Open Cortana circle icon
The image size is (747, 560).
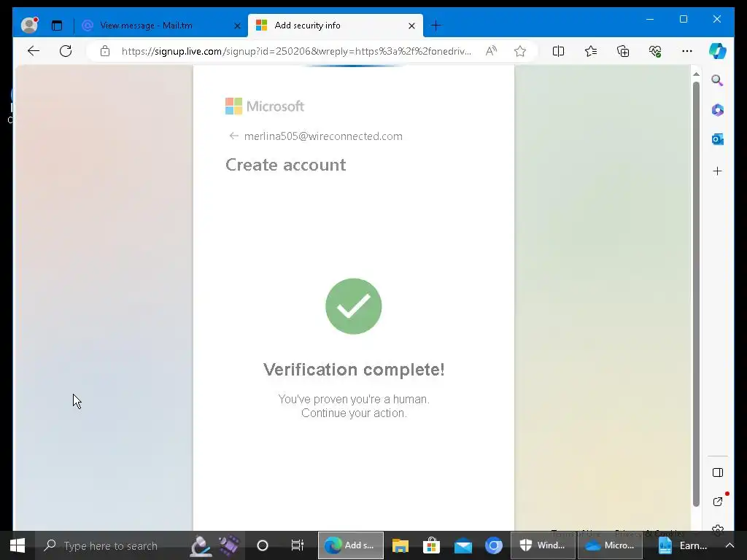(x=263, y=545)
